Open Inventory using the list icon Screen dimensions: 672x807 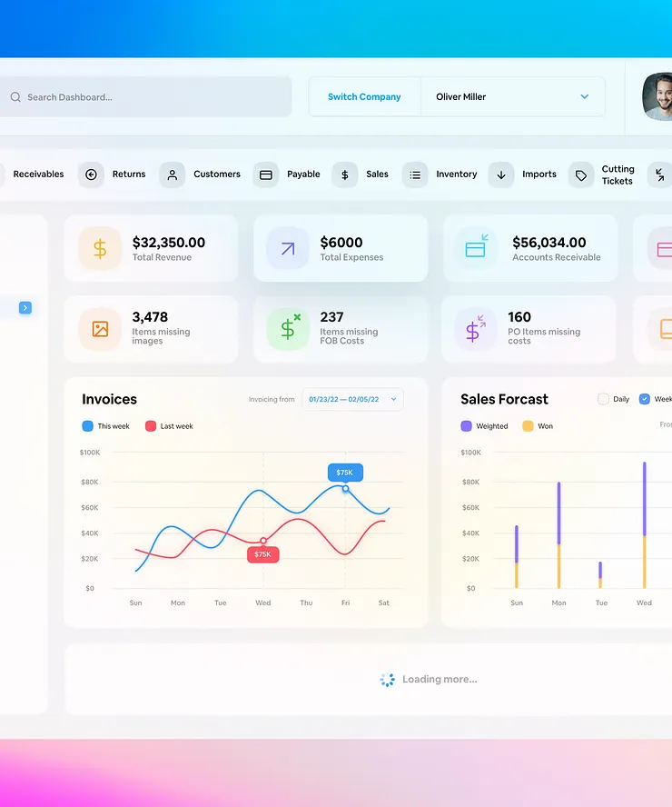pos(415,175)
